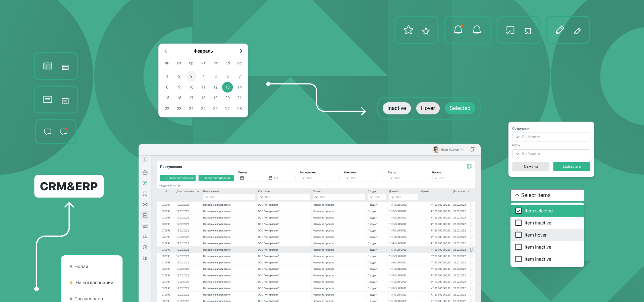Open the Сотрудник dropdown
Viewport: 644px width, 302px height.
coord(551,137)
